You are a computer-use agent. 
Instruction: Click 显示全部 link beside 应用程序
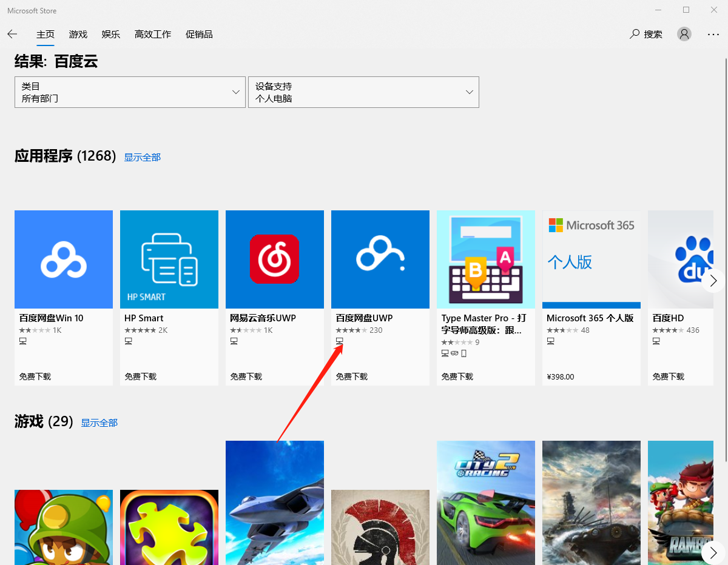[143, 158]
